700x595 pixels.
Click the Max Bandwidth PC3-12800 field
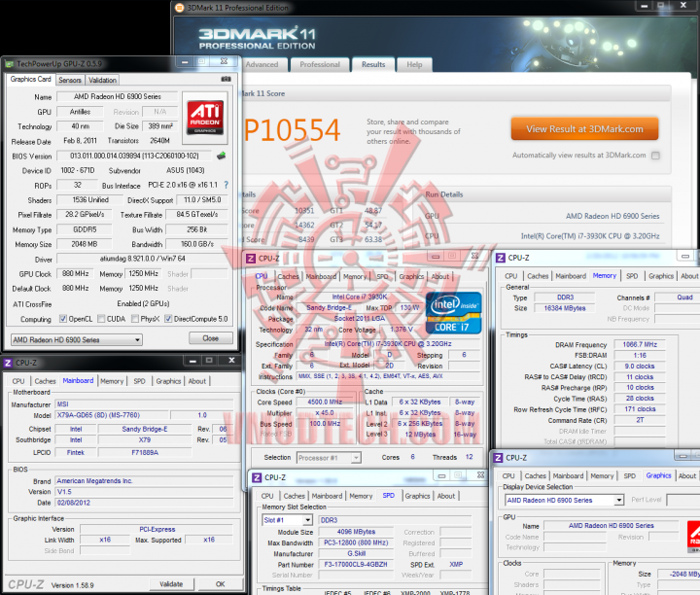(356, 542)
